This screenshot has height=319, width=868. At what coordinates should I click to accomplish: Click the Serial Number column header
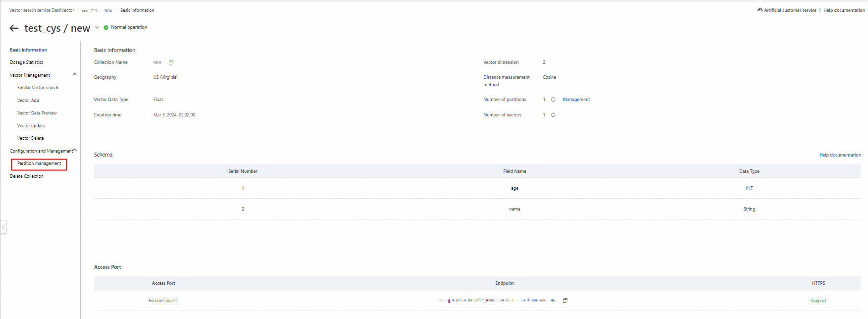click(x=243, y=171)
